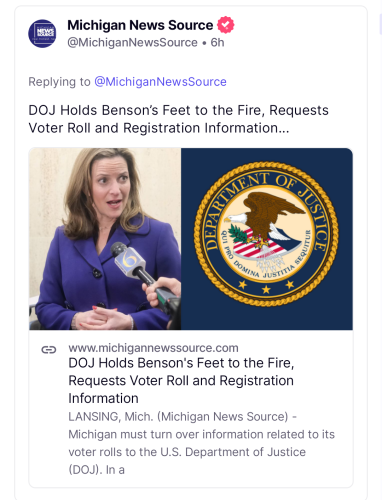
Task: Open the post via the 6h timestamp
Action: pos(217,43)
